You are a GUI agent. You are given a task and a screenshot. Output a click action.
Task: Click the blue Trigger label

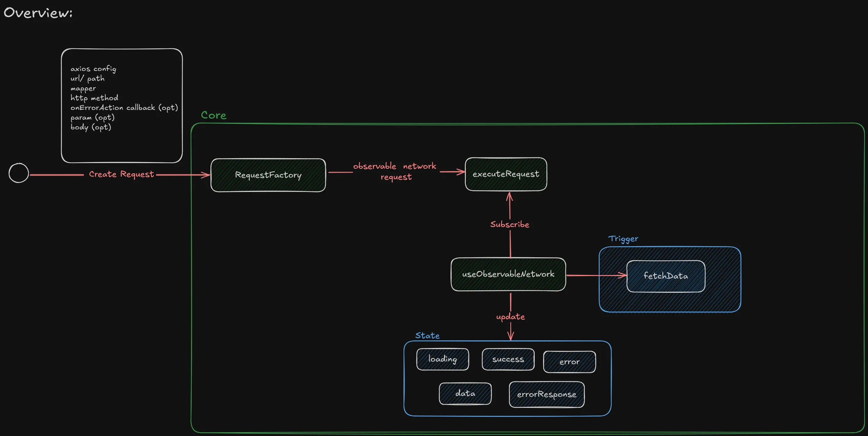(623, 239)
